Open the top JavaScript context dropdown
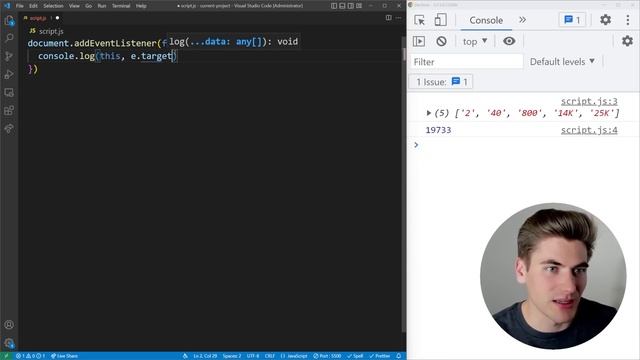This screenshot has height=360, width=640. click(x=475, y=41)
